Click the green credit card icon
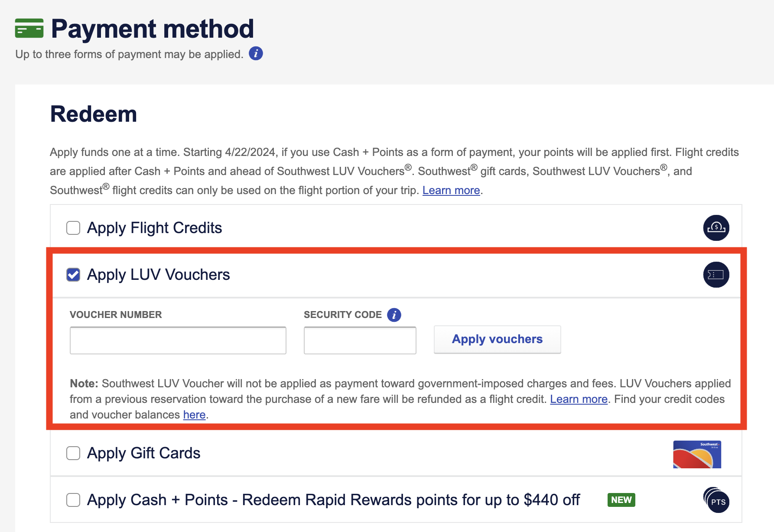Screen dimensions: 774x532 29,28
